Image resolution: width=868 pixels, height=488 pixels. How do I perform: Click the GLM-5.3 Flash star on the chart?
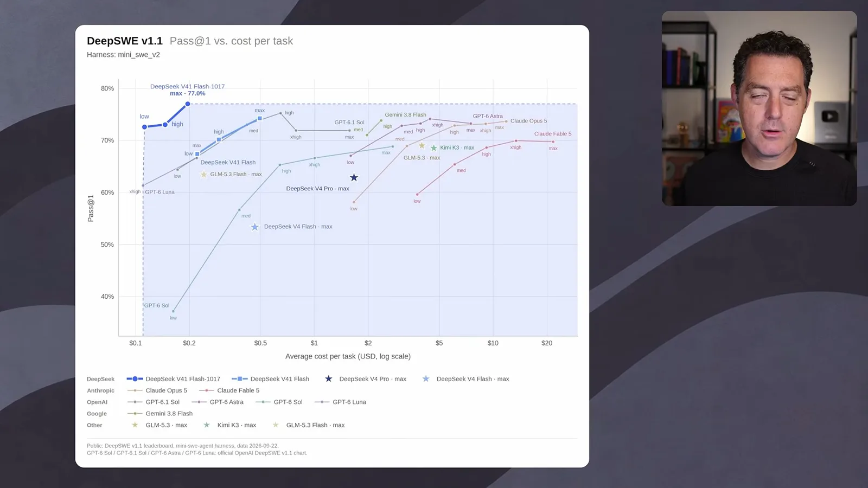click(x=204, y=174)
